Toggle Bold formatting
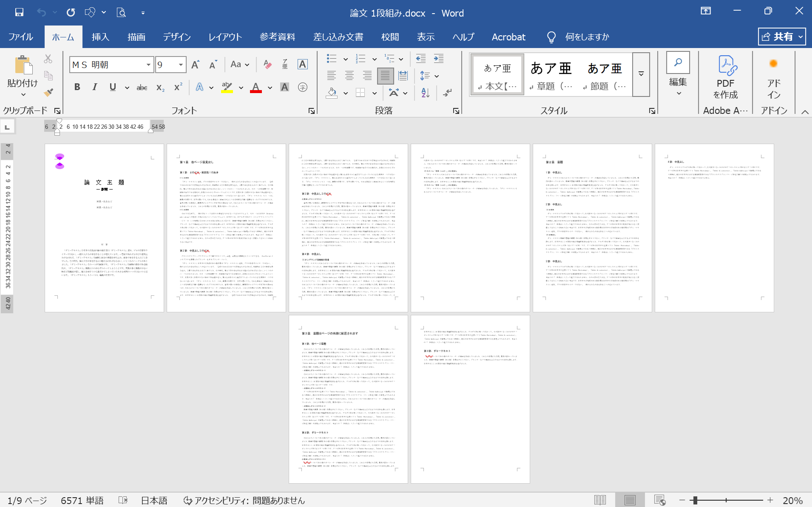812x507 pixels. tap(77, 87)
